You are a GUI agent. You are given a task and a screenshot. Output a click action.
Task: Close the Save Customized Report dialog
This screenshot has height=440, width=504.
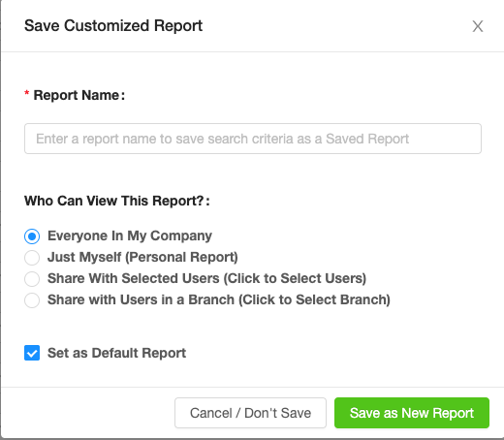click(478, 26)
